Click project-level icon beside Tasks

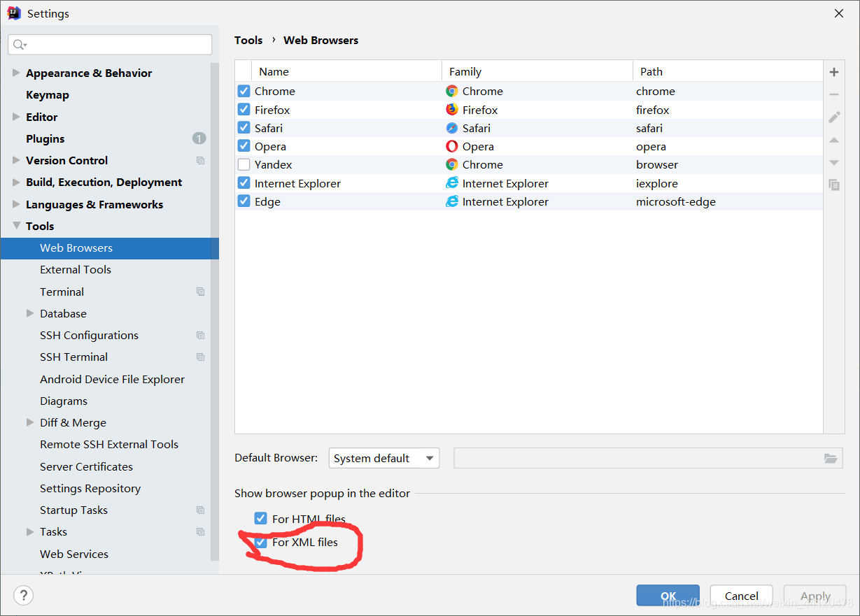201,531
